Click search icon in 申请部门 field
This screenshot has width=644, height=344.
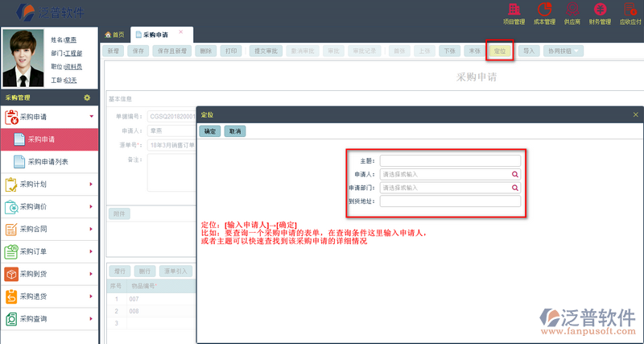(x=515, y=188)
